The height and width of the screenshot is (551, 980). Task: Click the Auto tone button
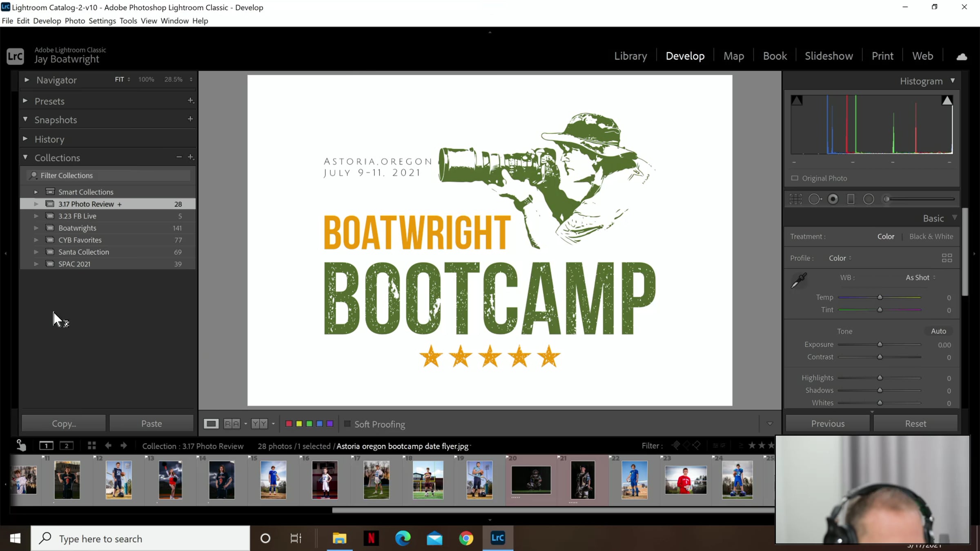[x=938, y=331]
